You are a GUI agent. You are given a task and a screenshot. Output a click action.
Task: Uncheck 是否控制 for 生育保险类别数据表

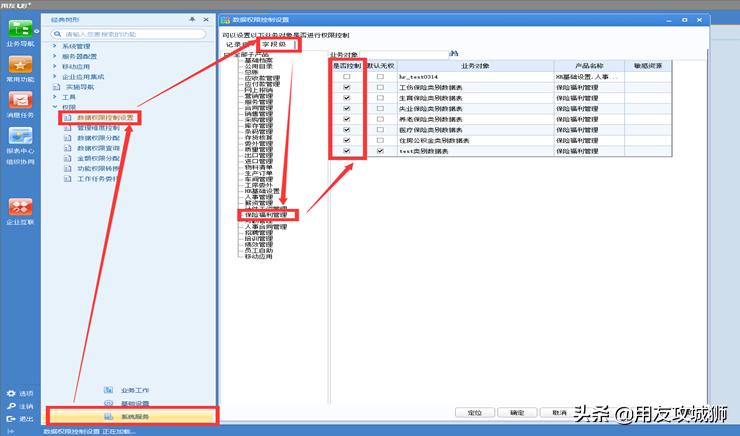[x=347, y=98]
